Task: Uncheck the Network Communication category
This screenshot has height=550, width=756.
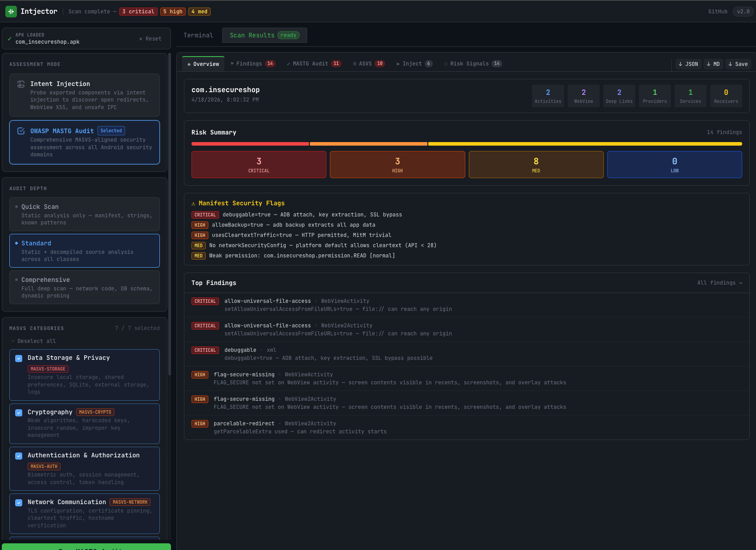Action: pyautogui.click(x=19, y=502)
